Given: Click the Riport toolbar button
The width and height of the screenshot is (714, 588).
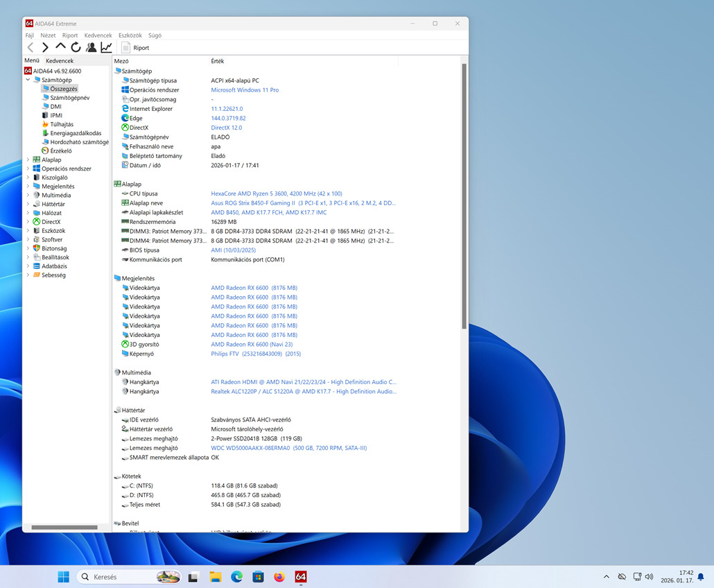Looking at the screenshot, I should (x=136, y=48).
